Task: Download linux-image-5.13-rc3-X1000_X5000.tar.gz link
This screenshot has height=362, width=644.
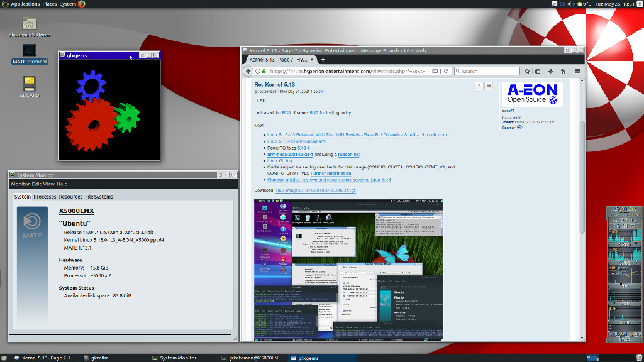Action: coord(316,190)
